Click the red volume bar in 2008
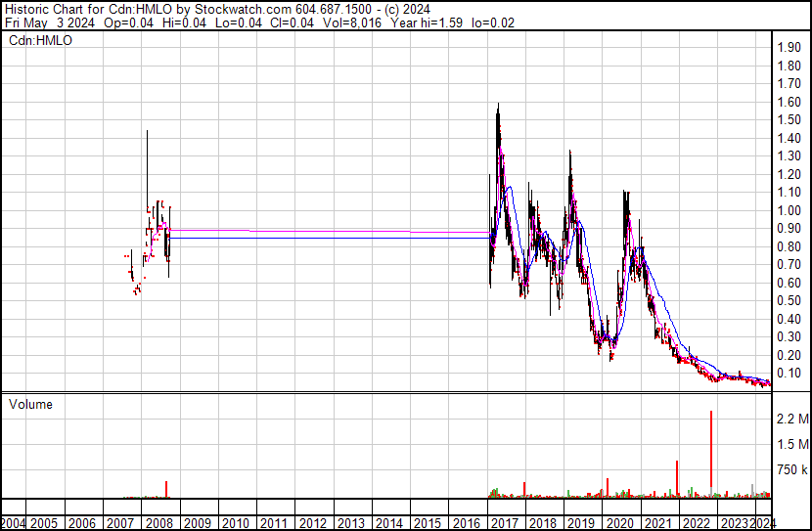812x531 pixels. 166,489
